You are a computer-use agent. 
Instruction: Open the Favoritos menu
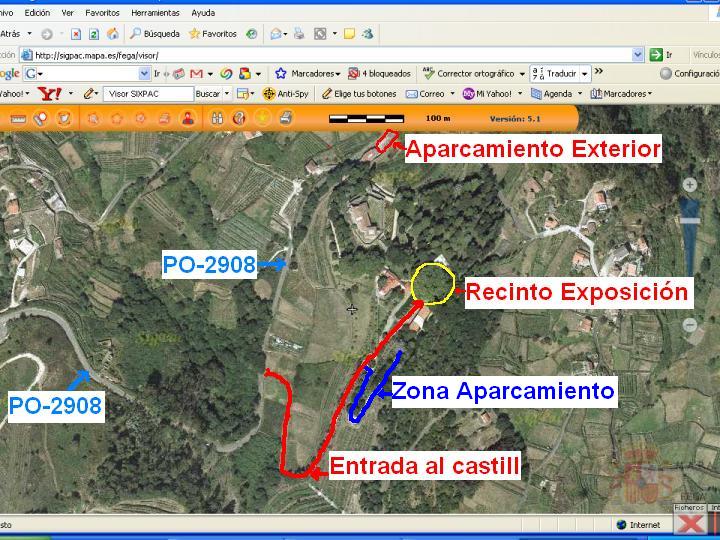tap(102, 13)
